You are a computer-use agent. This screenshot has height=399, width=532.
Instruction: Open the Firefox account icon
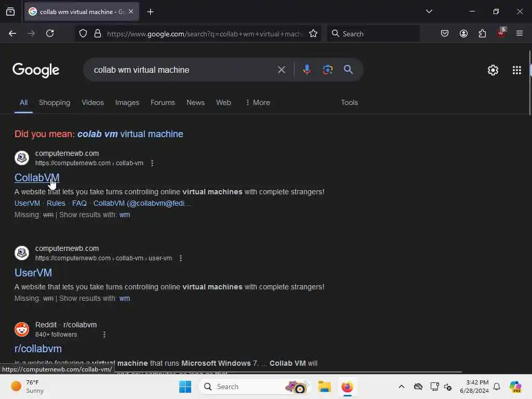463,34
